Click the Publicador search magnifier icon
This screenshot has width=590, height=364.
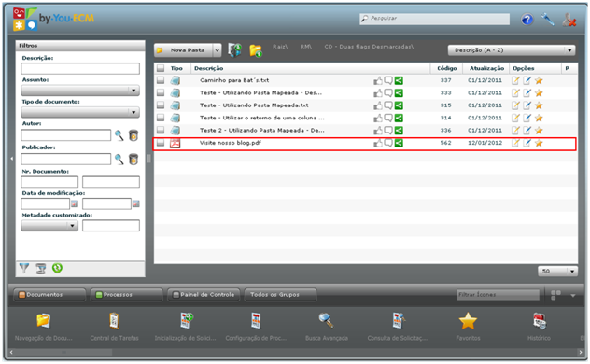119,159
